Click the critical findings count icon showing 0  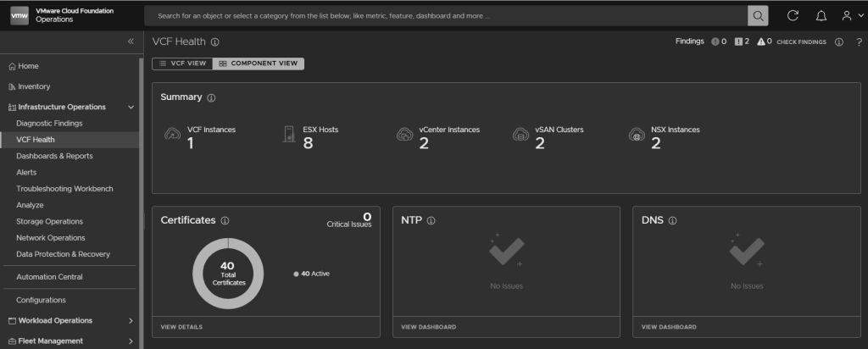pyautogui.click(x=715, y=42)
